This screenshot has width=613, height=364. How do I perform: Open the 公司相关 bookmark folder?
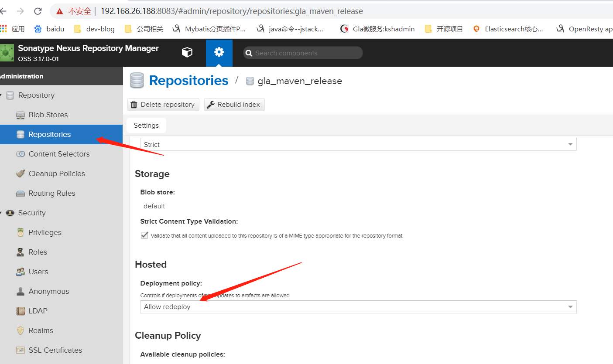144,29
